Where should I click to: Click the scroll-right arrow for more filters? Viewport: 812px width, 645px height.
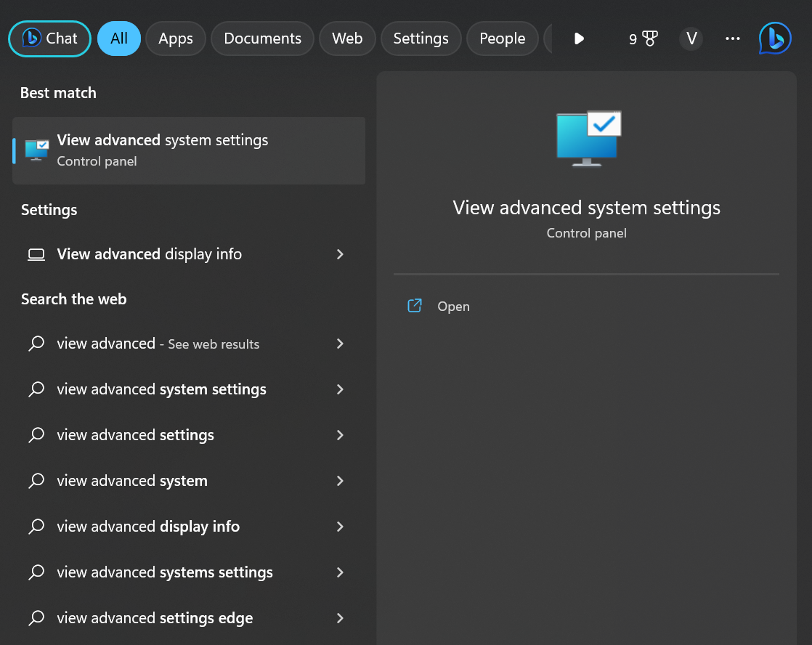point(579,38)
